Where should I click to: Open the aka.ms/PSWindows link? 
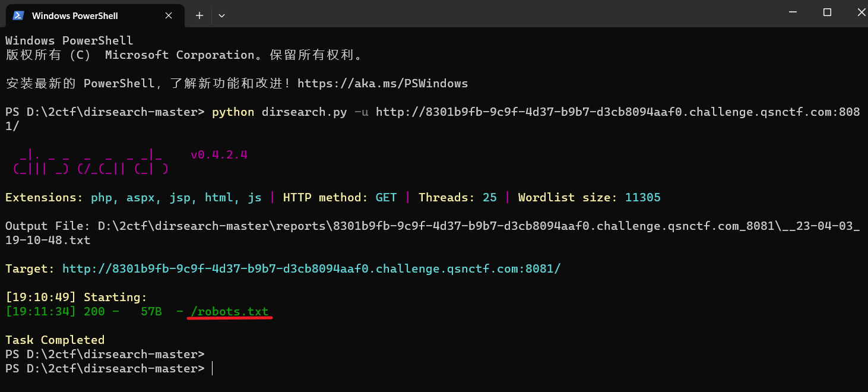[382, 84]
